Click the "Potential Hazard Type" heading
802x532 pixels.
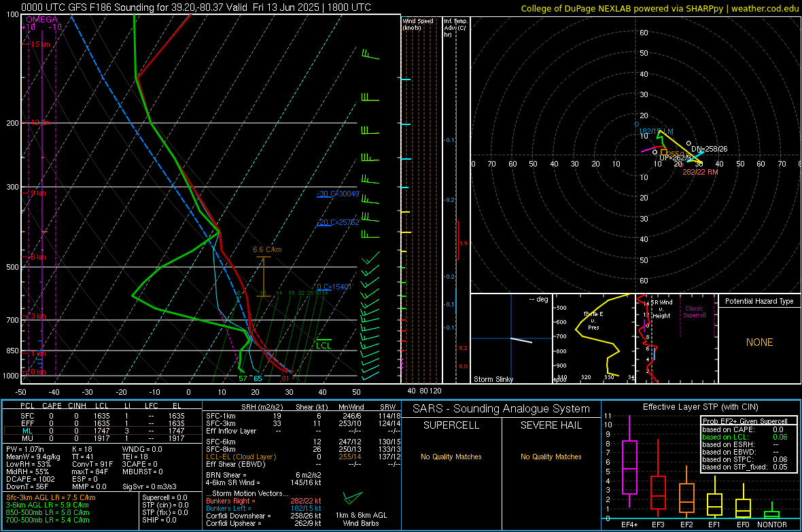point(759,301)
